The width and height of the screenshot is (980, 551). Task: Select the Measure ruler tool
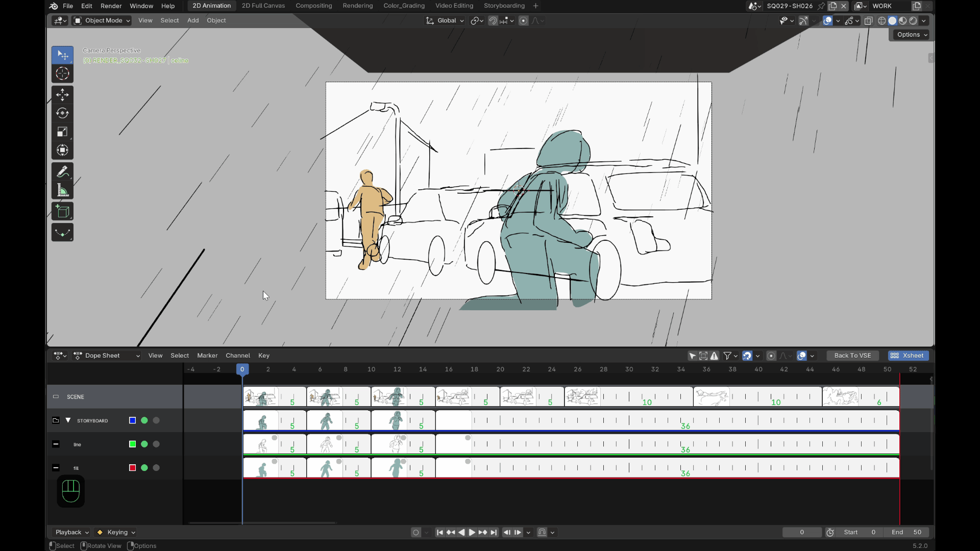(x=62, y=191)
